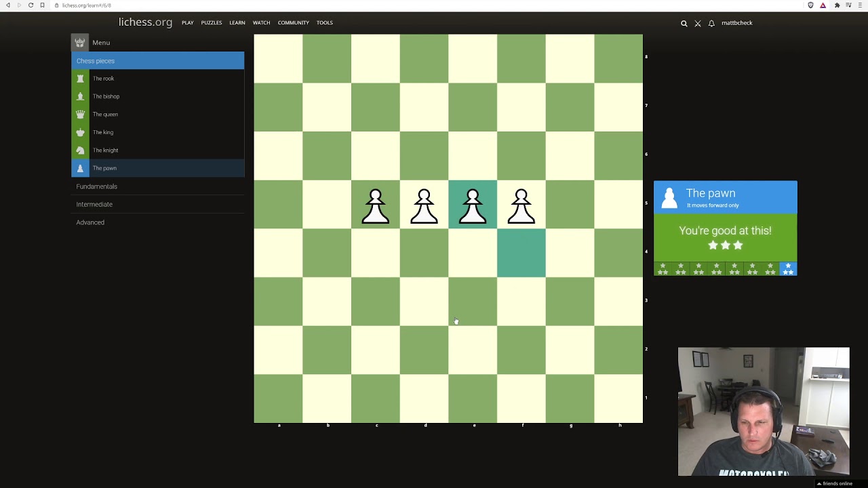Select the blue active level stars box

tap(788, 269)
